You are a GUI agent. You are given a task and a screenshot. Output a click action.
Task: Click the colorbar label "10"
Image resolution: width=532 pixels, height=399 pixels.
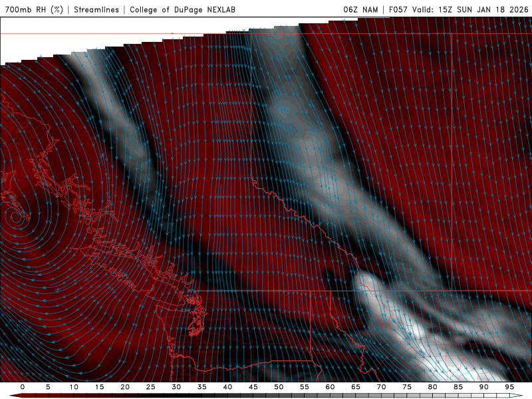74,387
